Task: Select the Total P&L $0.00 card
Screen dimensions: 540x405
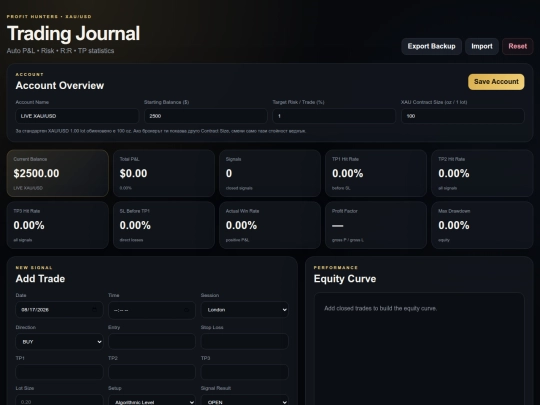Action: click(164, 173)
